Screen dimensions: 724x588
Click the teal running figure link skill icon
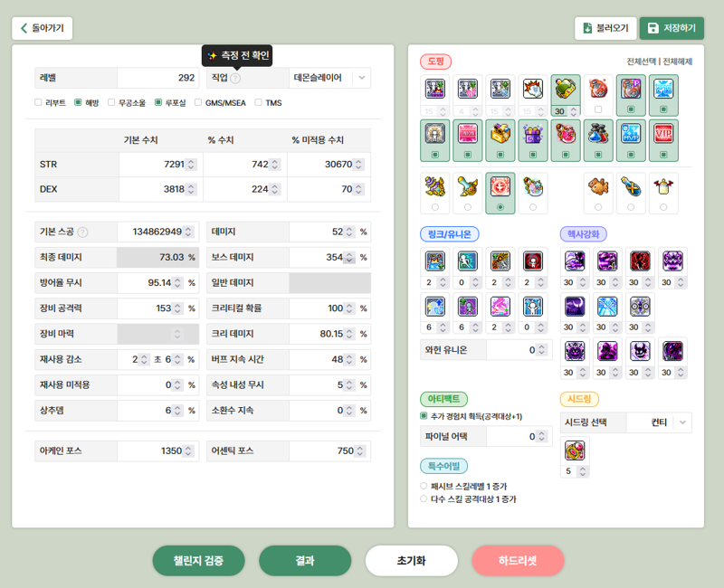(x=467, y=261)
